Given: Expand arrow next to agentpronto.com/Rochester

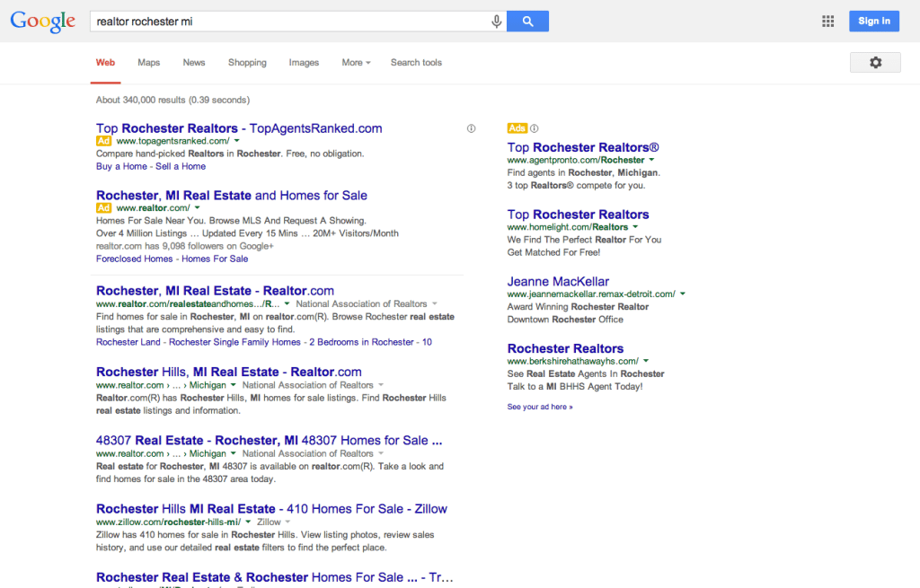Looking at the screenshot, I should point(651,160).
